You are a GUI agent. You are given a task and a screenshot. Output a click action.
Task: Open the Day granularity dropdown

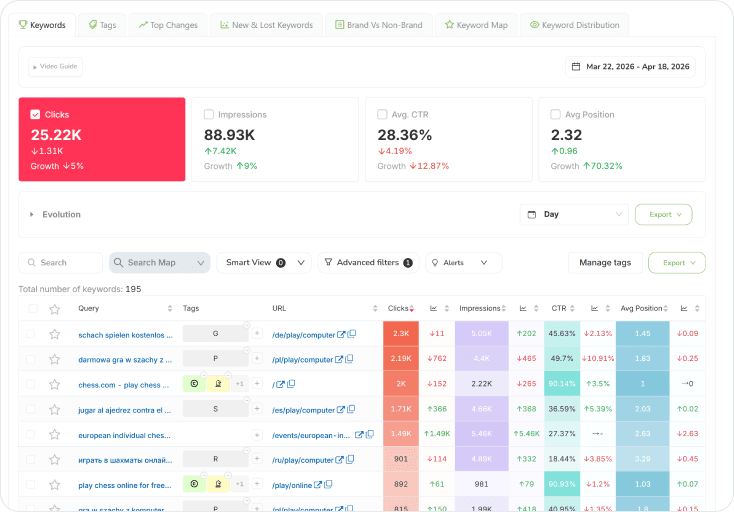coord(574,214)
